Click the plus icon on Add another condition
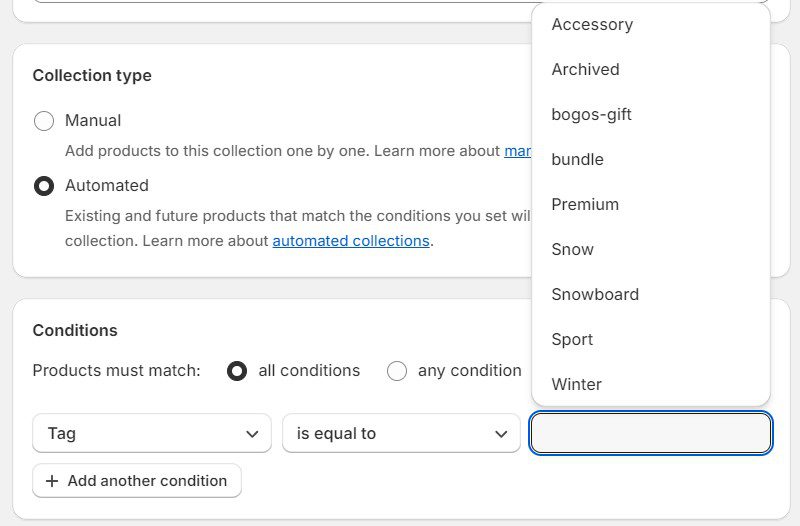Image resolution: width=800 pixels, height=526 pixels. (x=51, y=481)
